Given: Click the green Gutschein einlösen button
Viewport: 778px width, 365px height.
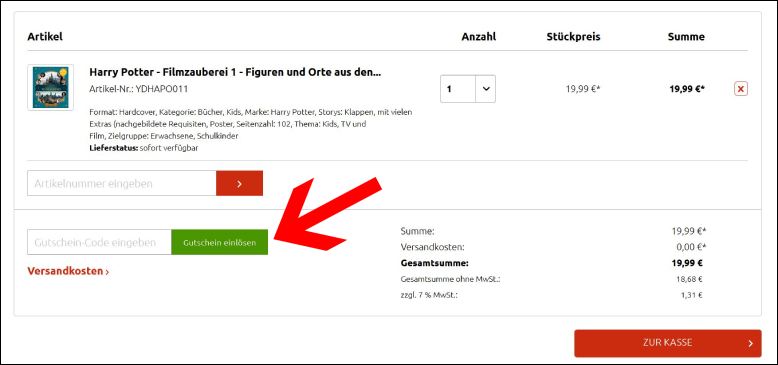Looking at the screenshot, I should [x=220, y=243].
